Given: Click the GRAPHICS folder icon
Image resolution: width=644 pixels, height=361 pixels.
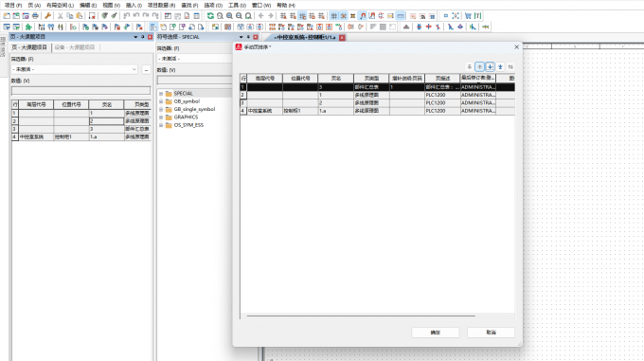Looking at the screenshot, I should tap(169, 117).
